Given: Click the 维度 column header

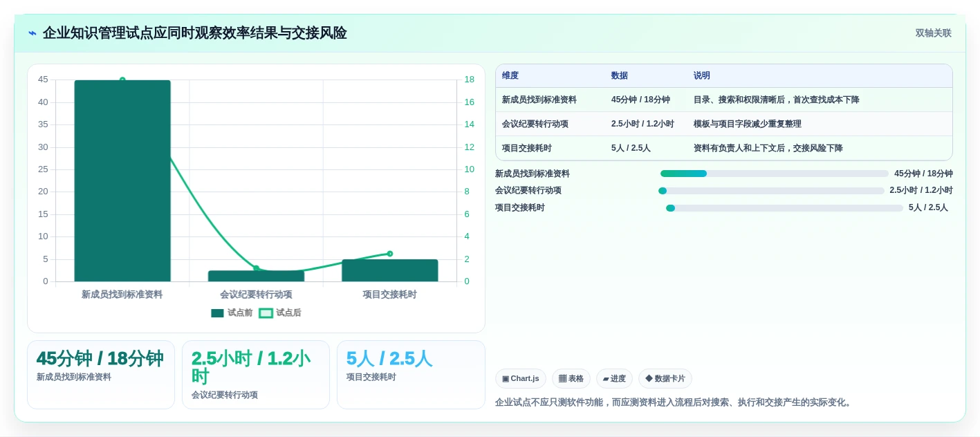Looking at the screenshot, I should 510,76.
